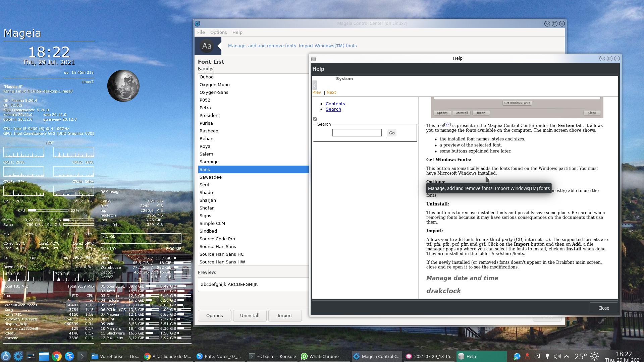644x362 pixels.
Task: Close the Help window with Close button
Action: [603, 308]
